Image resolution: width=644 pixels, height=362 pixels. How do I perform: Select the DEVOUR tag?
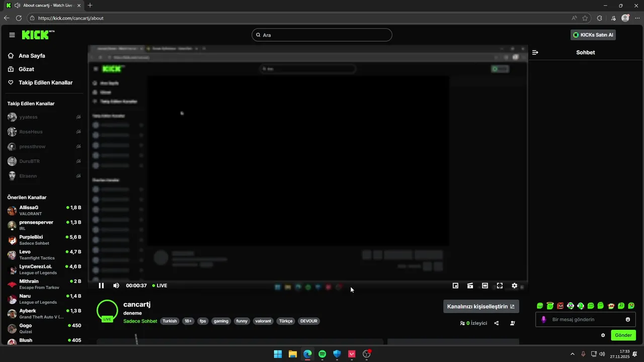309,321
